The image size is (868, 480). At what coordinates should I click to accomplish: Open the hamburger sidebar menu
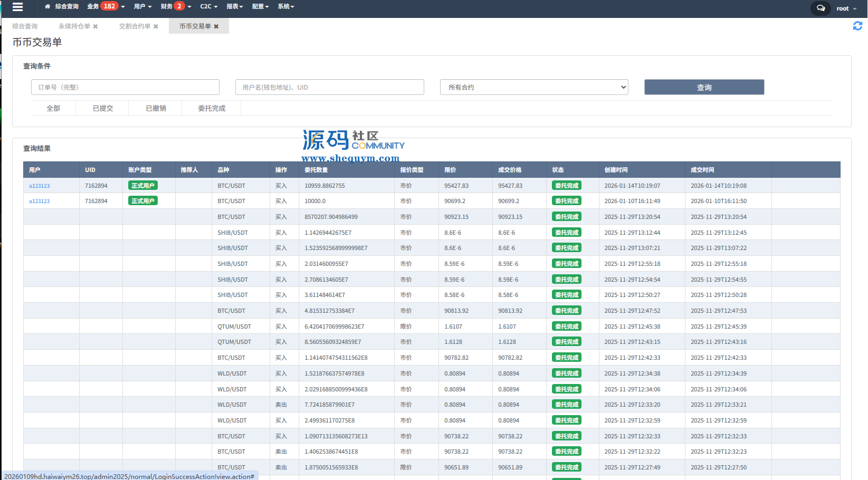(17, 7)
